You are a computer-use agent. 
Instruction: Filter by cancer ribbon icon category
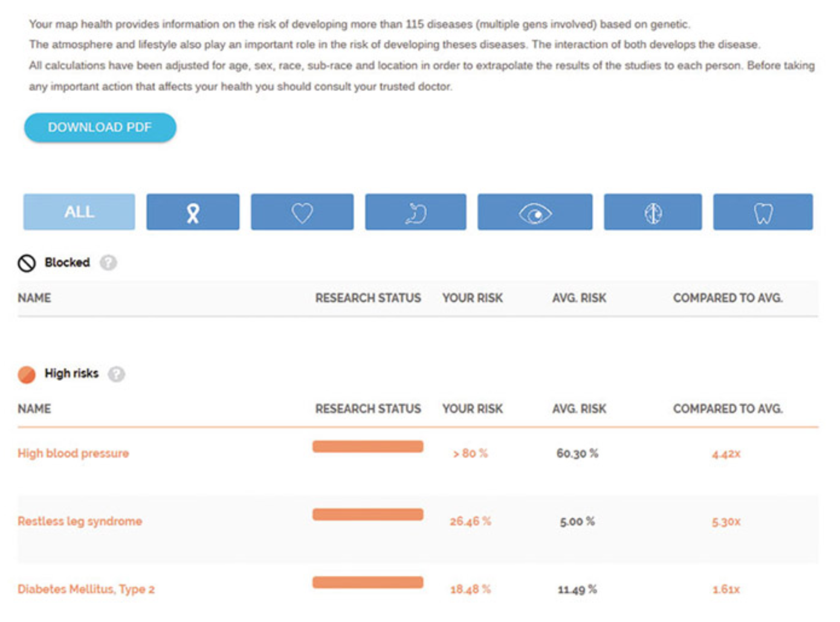193,212
